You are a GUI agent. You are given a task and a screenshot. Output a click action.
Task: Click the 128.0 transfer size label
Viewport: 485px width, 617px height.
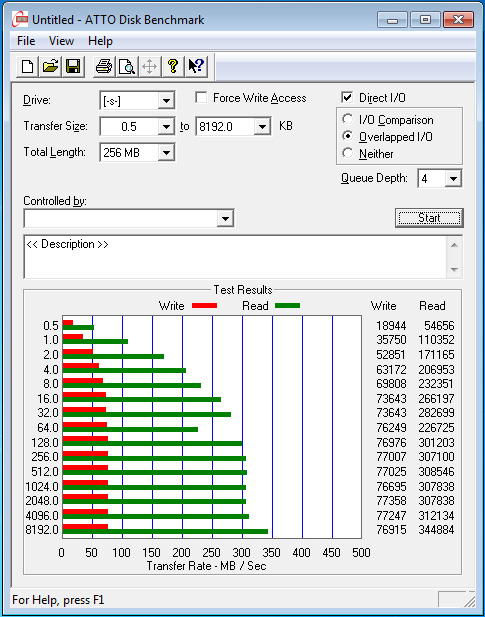(45, 443)
